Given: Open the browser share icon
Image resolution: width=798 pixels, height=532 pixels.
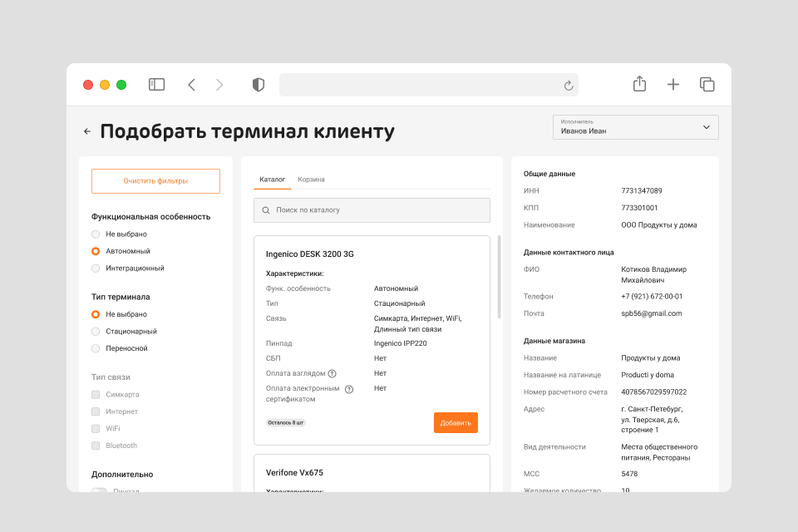Looking at the screenshot, I should coord(639,84).
